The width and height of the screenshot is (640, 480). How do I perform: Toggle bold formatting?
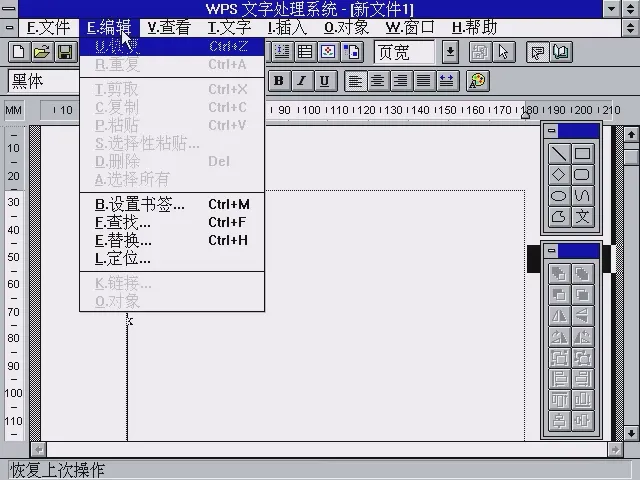click(x=279, y=81)
